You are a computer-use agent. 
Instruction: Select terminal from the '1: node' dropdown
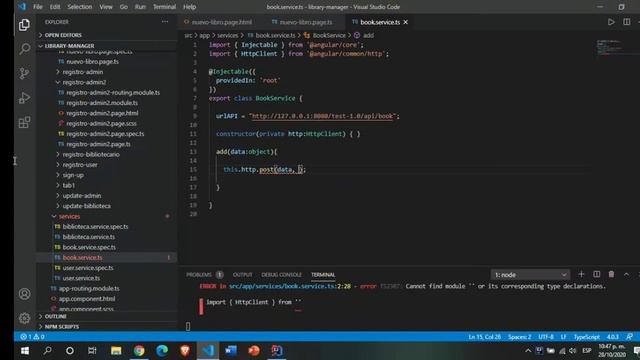[x=530, y=275]
